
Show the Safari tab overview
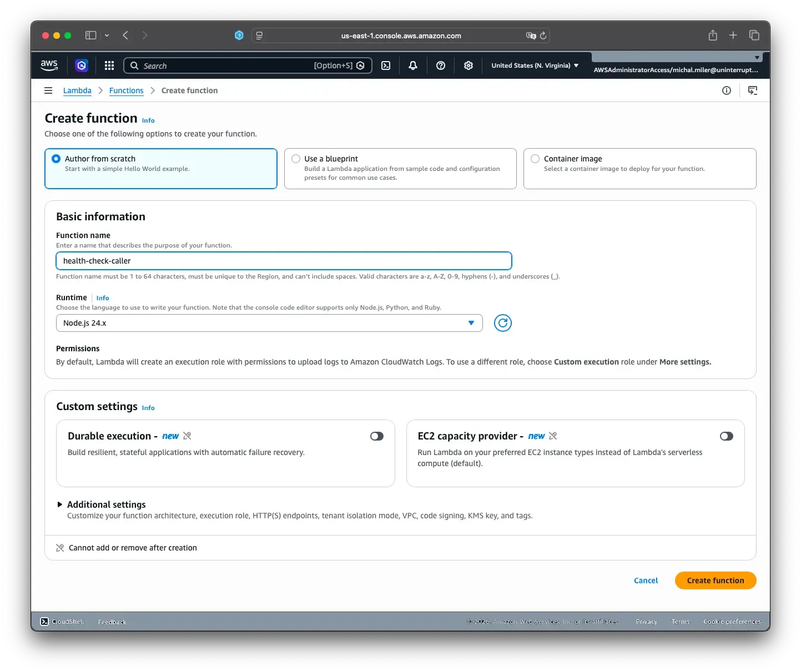pyautogui.click(x=754, y=36)
